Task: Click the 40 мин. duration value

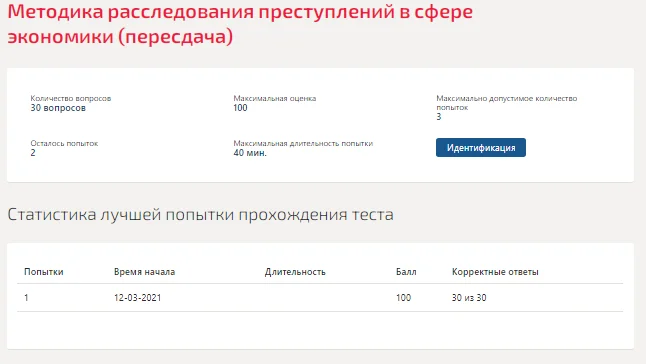Action: pyautogui.click(x=250, y=153)
